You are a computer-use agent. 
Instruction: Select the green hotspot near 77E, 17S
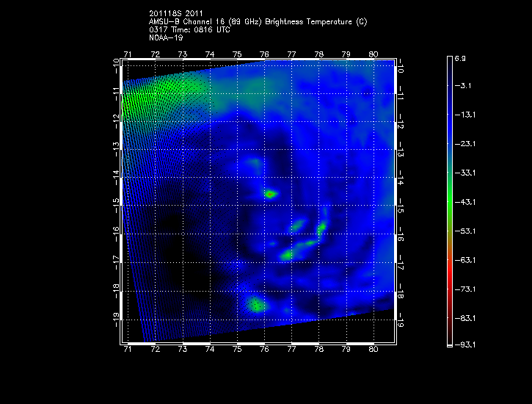(x=287, y=255)
